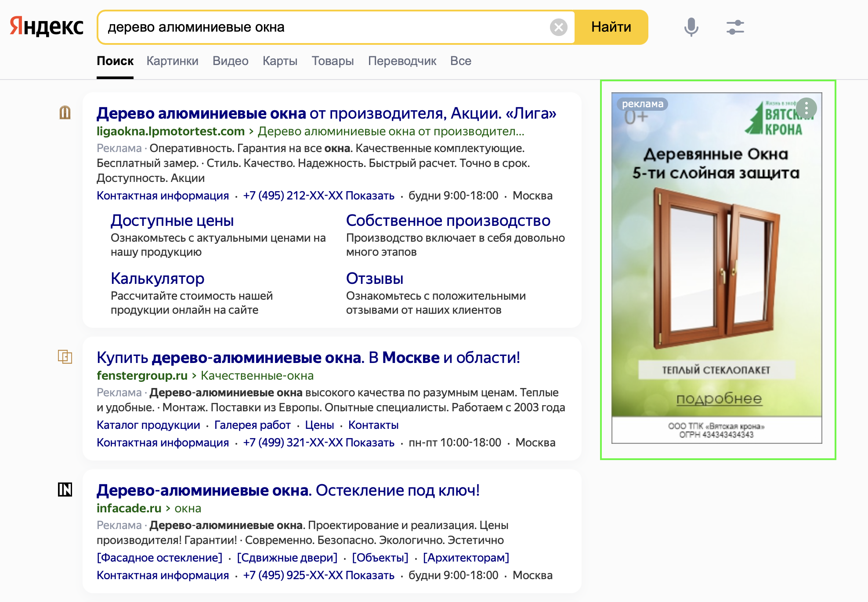Open подробнее link on the banner ad
Screen dimensions: 868x602
pos(720,399)
